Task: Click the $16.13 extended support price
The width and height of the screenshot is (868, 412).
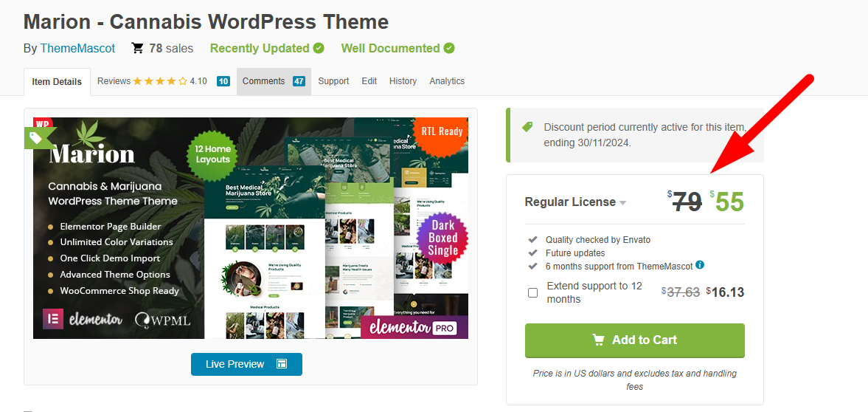Action: [725, 292]
